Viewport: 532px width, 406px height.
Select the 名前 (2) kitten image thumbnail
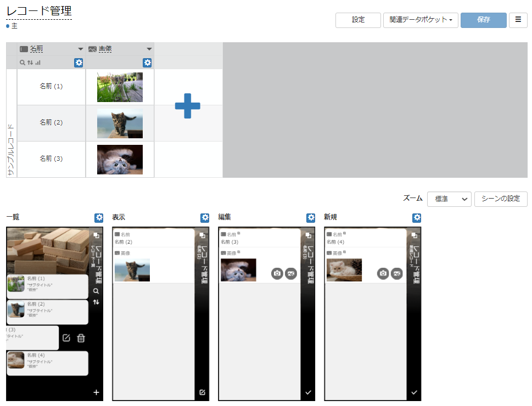tap(120, 123)
